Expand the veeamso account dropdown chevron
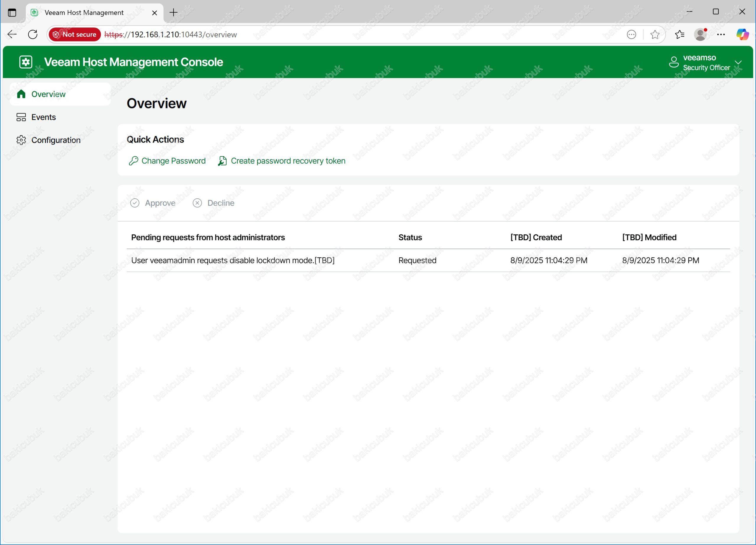 click(738, 62)
